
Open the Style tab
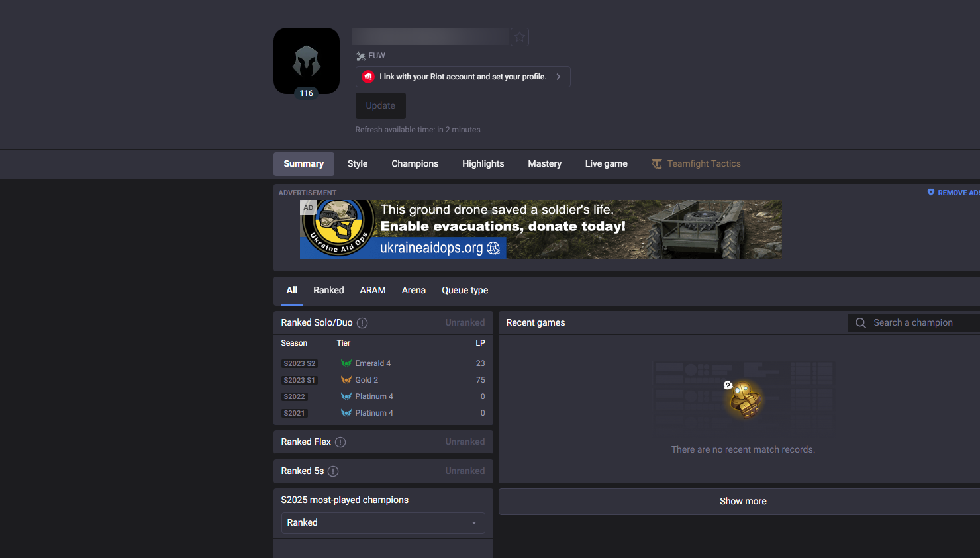click(x=358, y=164)
